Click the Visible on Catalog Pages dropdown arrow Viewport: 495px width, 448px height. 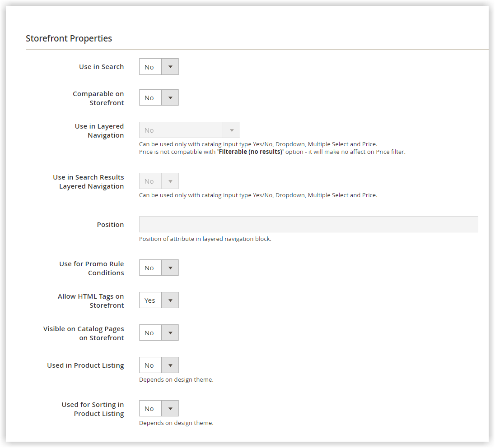click(170, 333)
